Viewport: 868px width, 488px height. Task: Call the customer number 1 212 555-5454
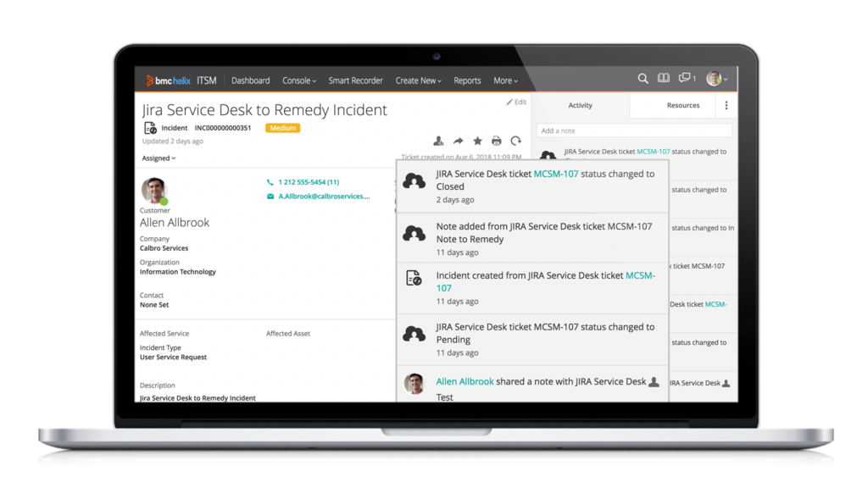(309, 182)
